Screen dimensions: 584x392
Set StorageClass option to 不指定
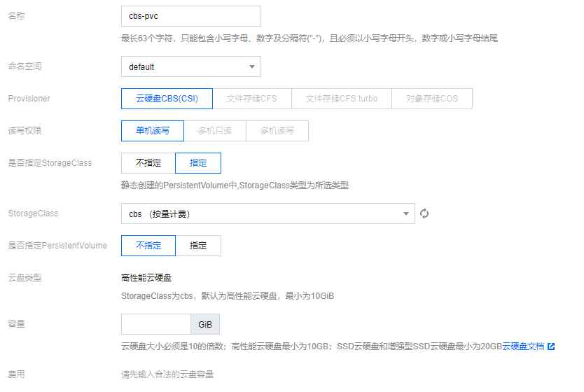tap(148, 163)
